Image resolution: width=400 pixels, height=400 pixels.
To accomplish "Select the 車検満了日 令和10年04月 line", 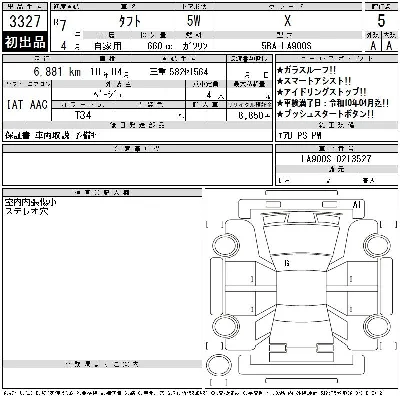I will tap(333, 103).
